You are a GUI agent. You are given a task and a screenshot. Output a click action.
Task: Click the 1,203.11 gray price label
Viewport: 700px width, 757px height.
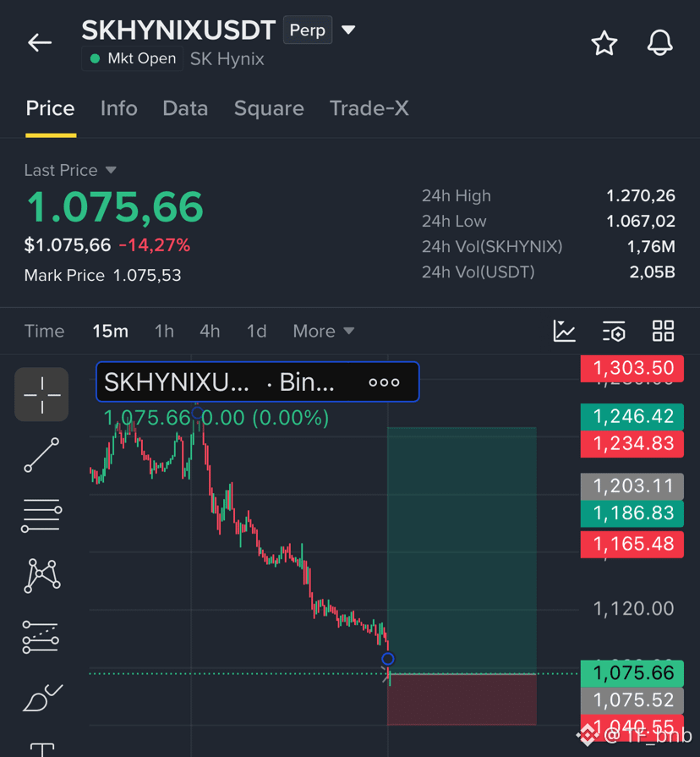point(632,486)
